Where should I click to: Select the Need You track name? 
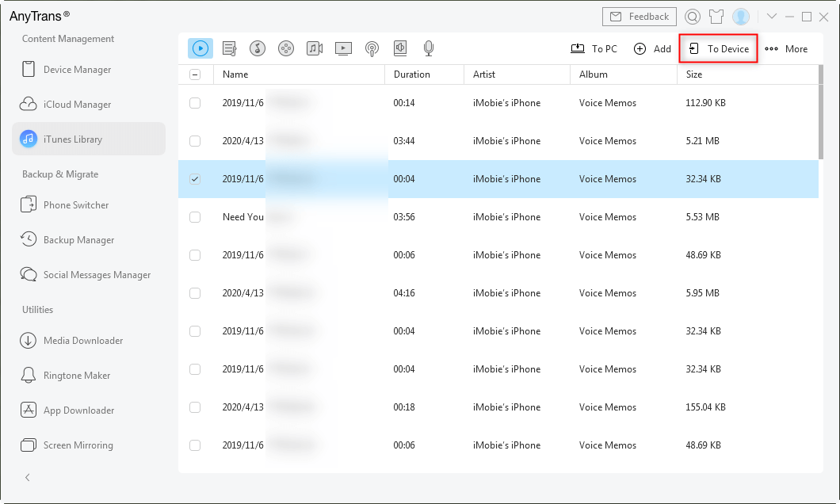click(x=243, y=217)
